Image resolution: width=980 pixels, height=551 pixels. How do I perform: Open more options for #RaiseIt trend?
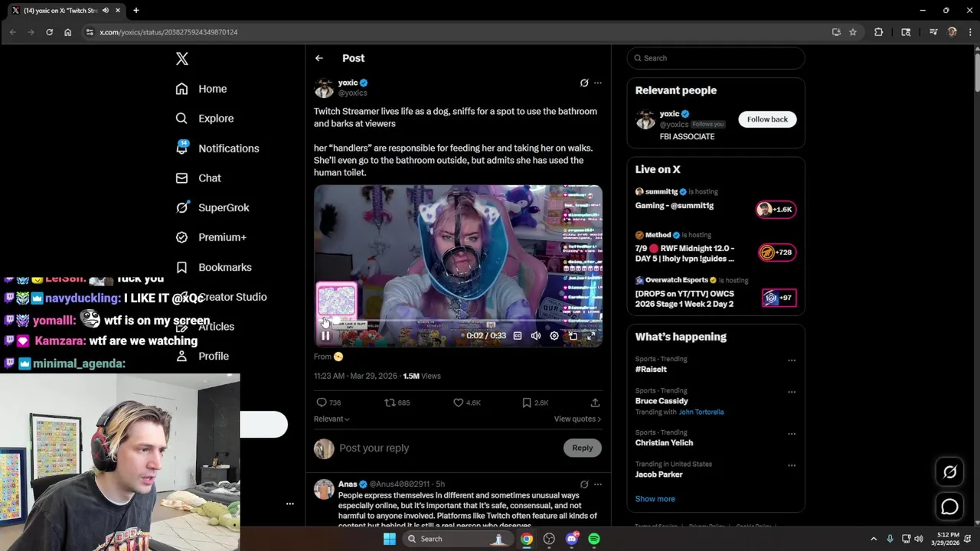[x=792, y=360]
